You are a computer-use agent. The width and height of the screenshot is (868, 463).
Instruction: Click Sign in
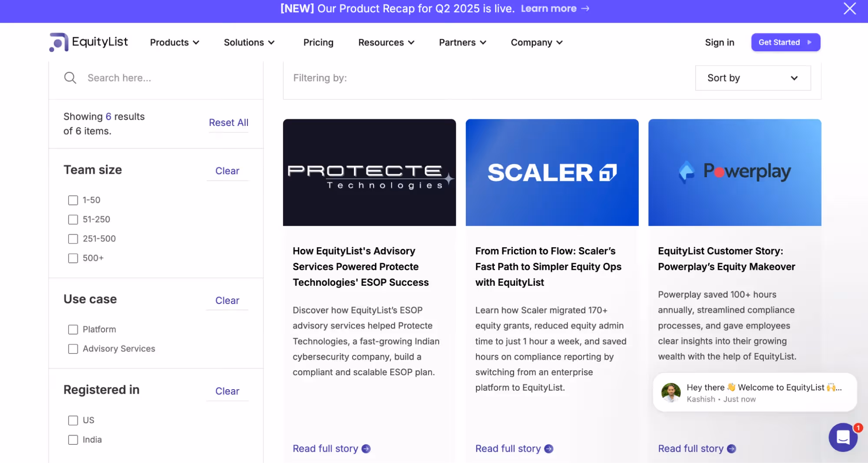pyautogui.click(x=719, y=42)
